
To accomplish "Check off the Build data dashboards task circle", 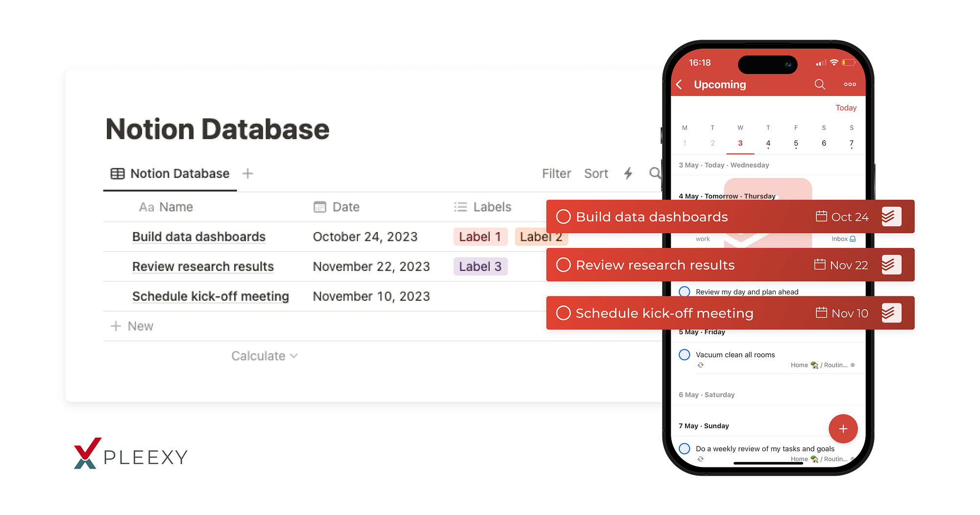I will point(564,216).
